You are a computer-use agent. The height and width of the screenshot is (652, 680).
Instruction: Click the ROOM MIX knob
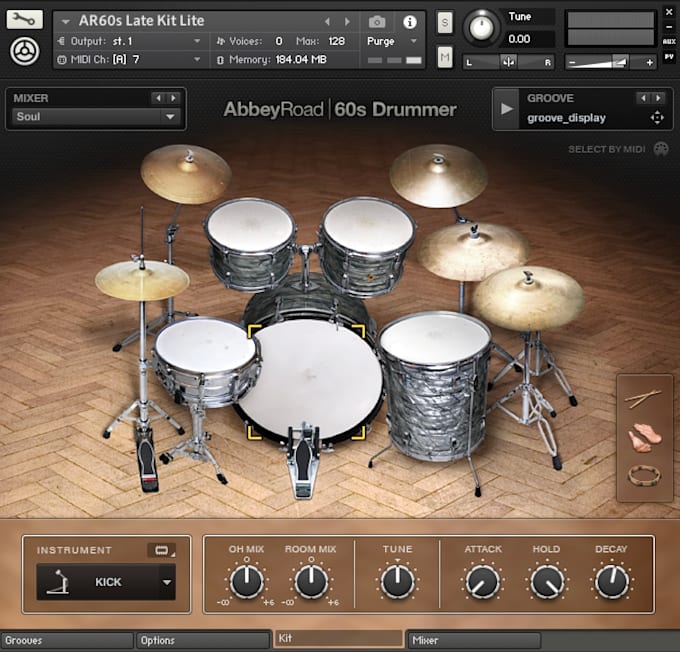coord(311,581)
